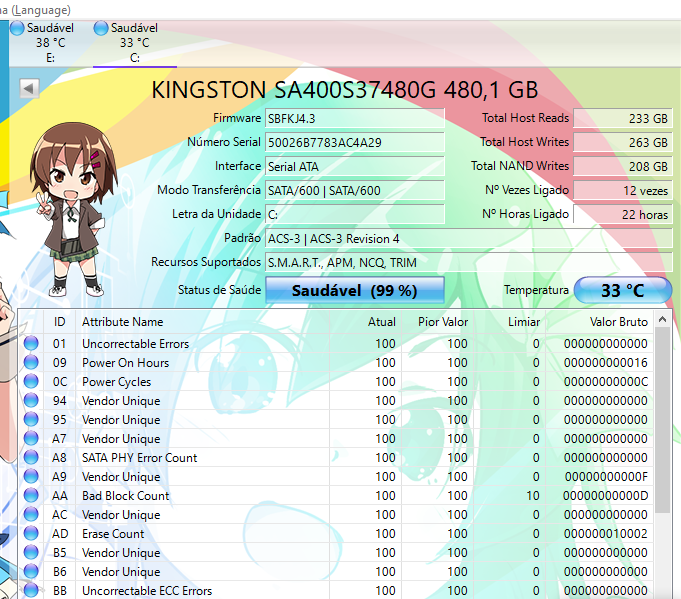Image resolution: width=681 pixels, height=599 pixels.
Task: Select the Uncorrectable ECC Errors attribute name
Action: tap(147, 591)
